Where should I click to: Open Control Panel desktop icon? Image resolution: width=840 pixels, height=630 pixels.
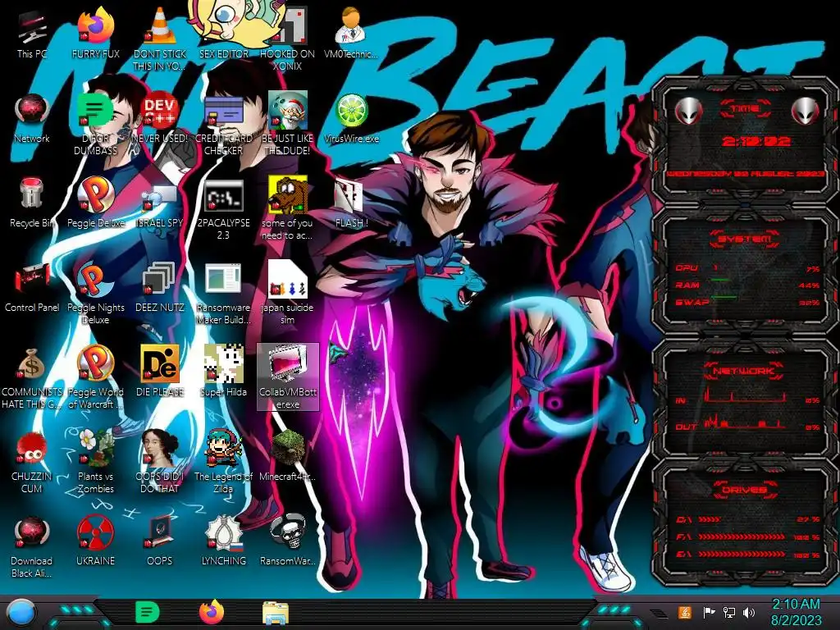[x=32, y=287]
